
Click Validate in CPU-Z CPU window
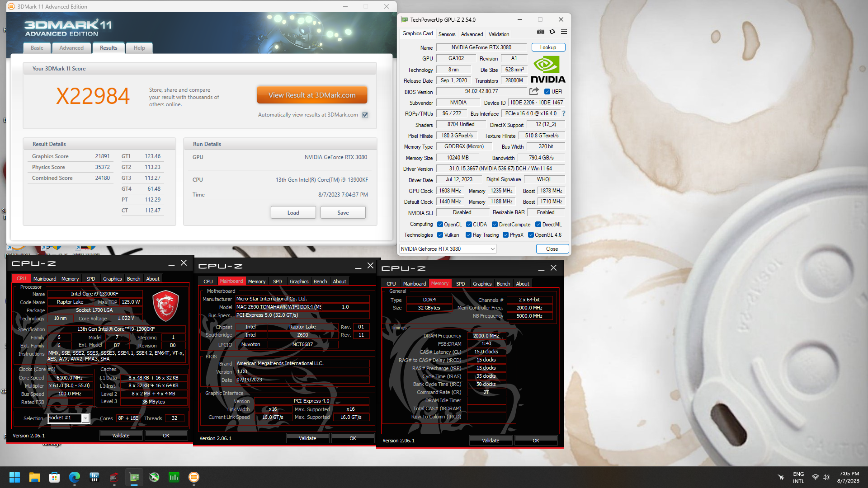pos(121,436)
